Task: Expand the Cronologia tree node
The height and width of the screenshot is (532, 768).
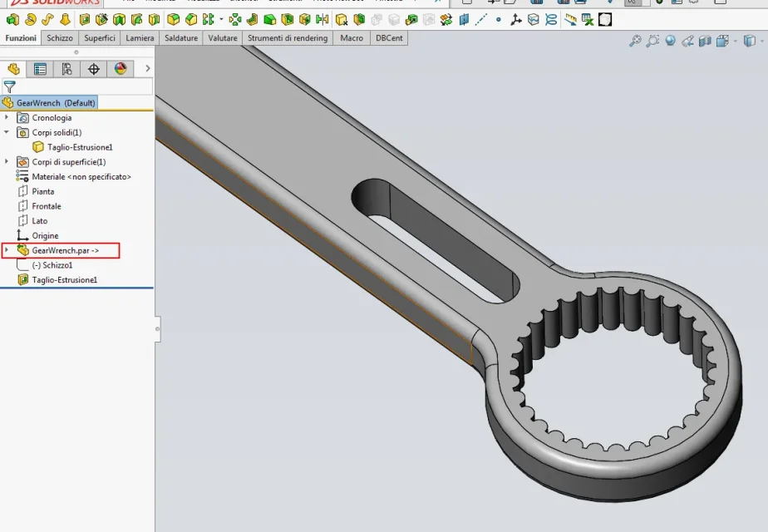Action: point(7,117)
